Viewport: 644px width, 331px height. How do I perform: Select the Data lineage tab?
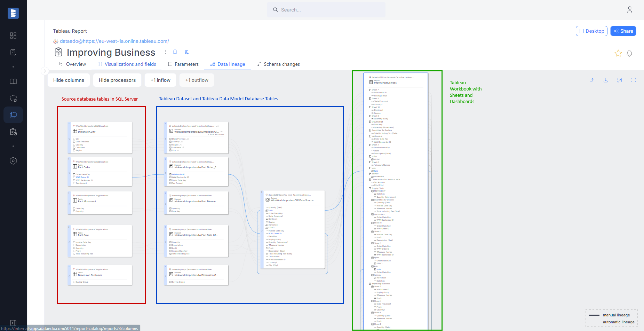pyautogui.click(x=228, y=64)
